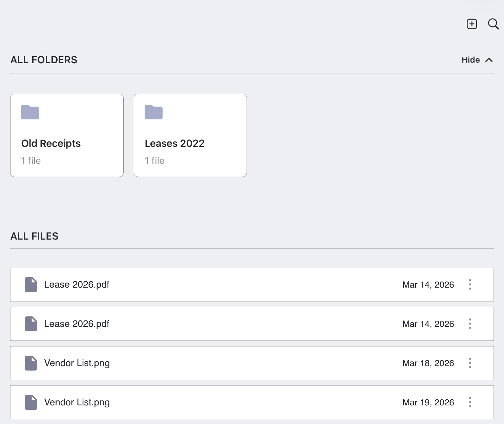Open the search icon

pos(493,24)
